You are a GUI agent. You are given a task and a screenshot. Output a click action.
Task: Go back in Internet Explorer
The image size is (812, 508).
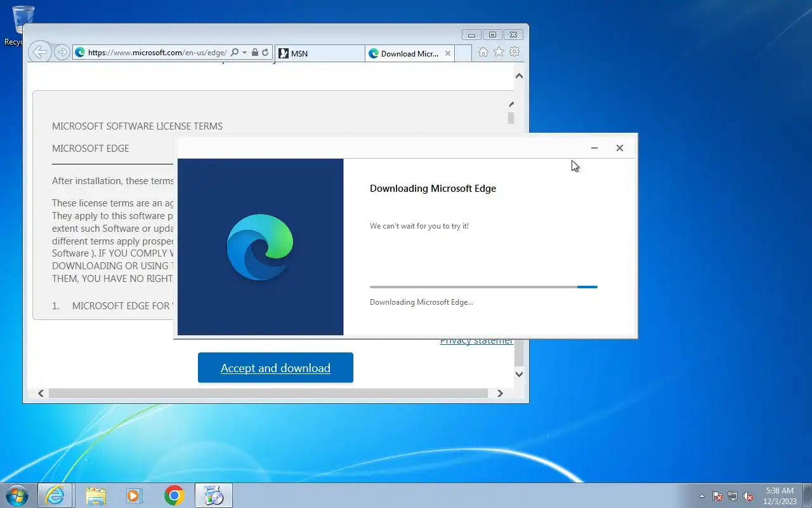click(x=40, y=52)
